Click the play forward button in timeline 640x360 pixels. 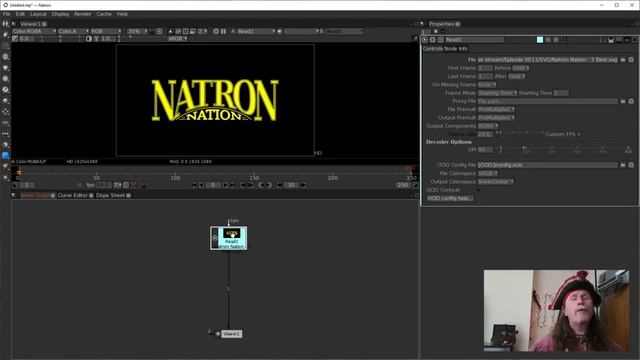click(x=225, y=185)
